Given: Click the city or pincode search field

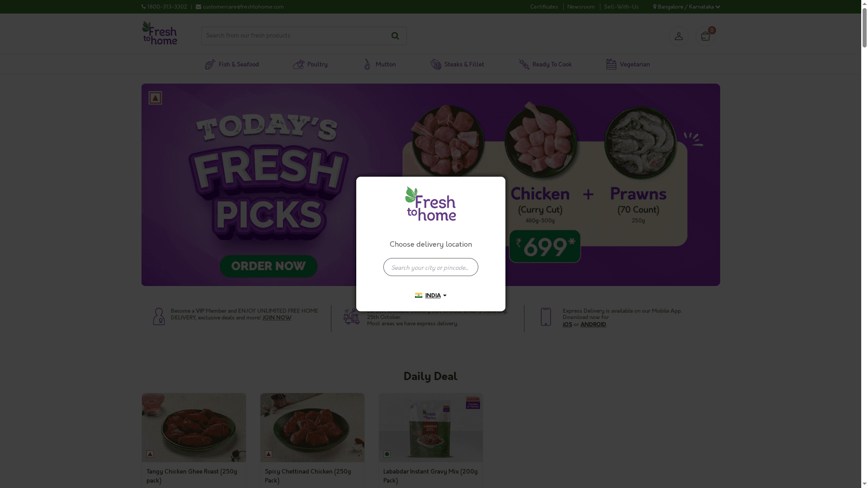Looking at the screenshot, I should (431, 267).
